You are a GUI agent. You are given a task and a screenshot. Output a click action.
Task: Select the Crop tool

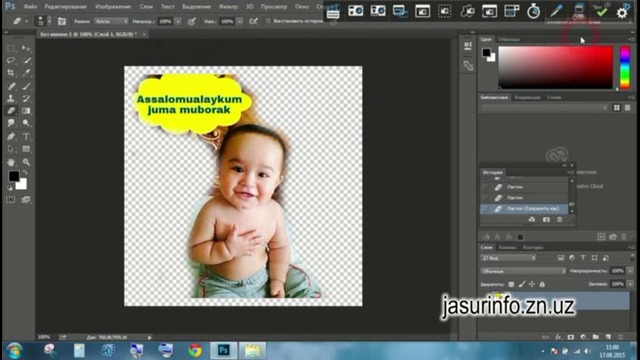coord(11,73)
